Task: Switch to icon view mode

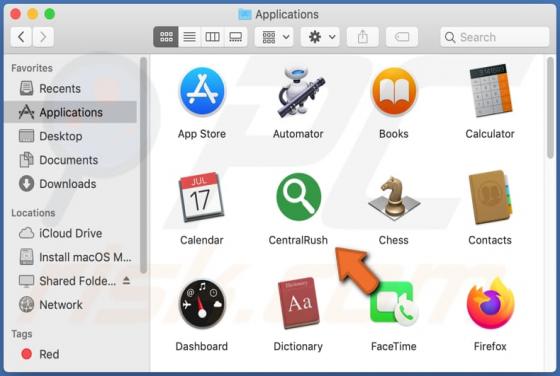Action: [166, 37]
